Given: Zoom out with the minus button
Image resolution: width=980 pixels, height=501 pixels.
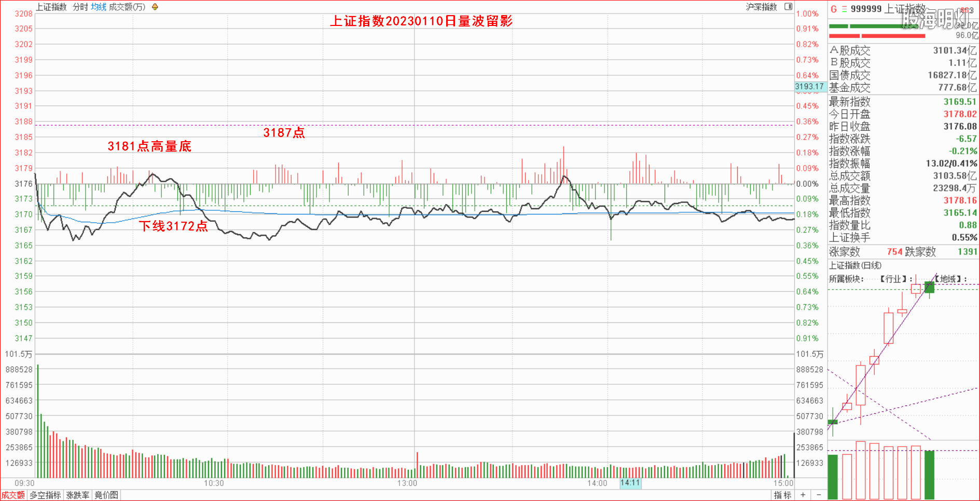Looking at the screenshot, I should point(819,495).
